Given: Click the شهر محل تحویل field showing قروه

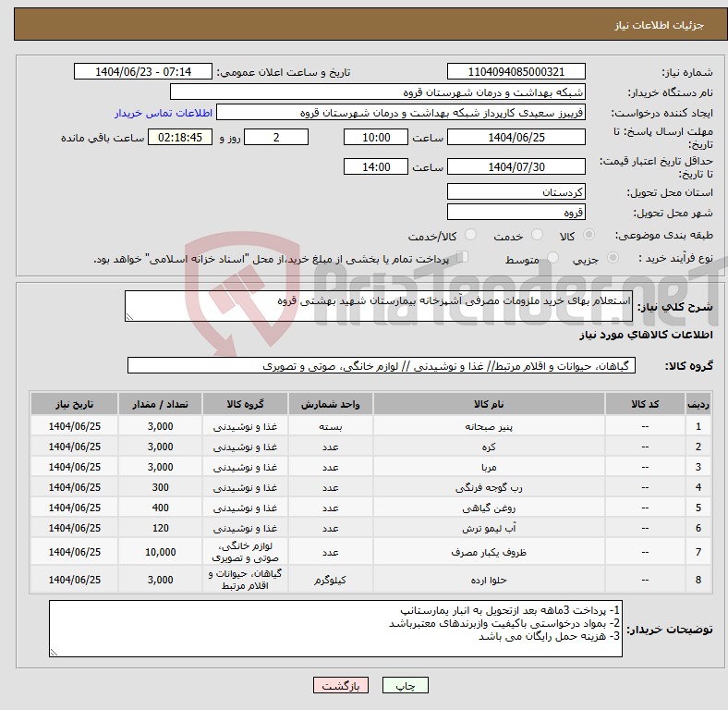Looking at the screenshot, I should pyautogui.click(x=516, y=212).
